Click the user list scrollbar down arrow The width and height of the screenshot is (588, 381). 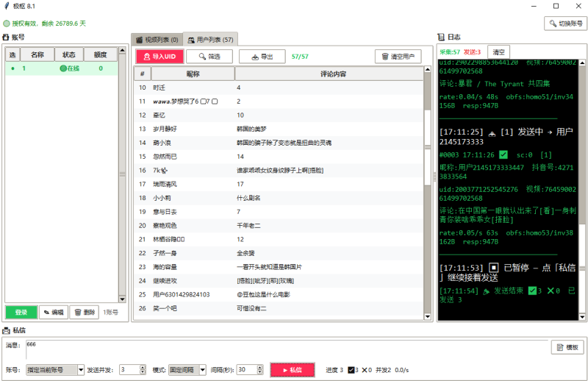[x=428, y=316]
